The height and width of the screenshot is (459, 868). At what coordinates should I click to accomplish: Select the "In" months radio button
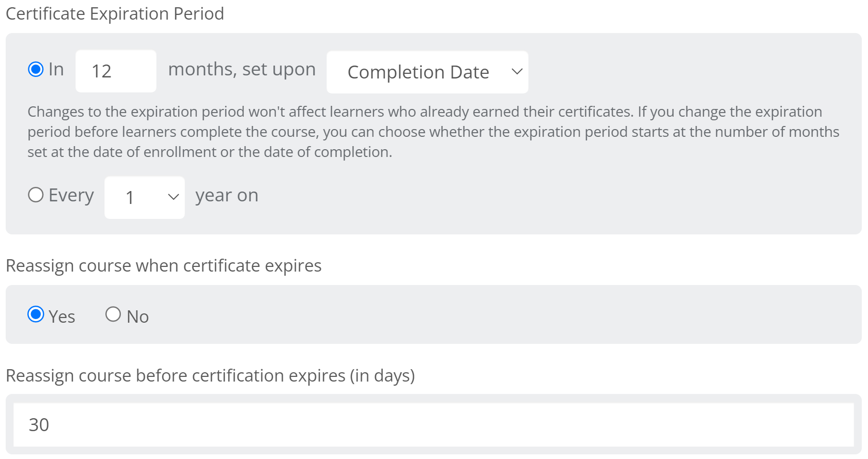tap(36, 69)
